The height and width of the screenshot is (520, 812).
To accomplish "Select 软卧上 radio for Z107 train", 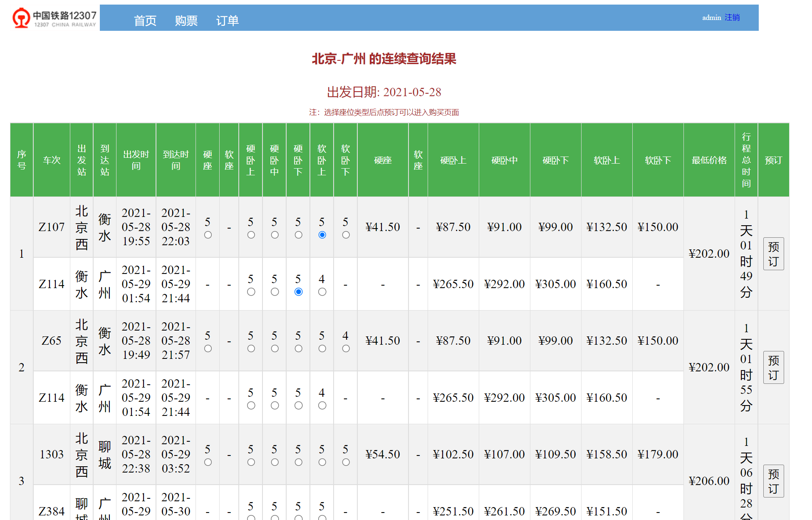I will tap(322, 235).
